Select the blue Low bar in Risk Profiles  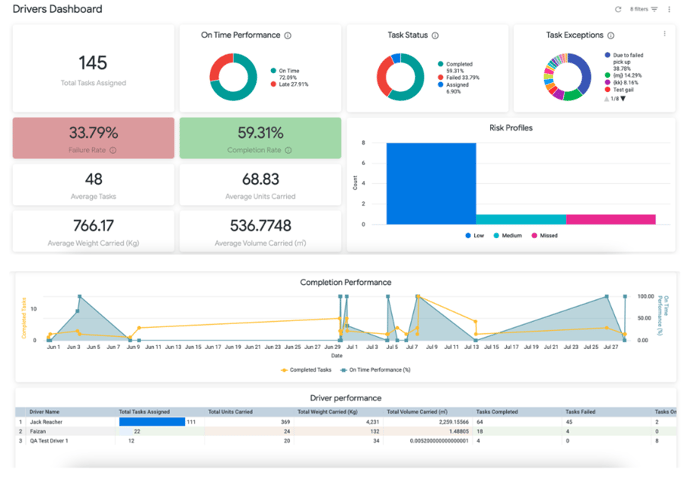431,183
